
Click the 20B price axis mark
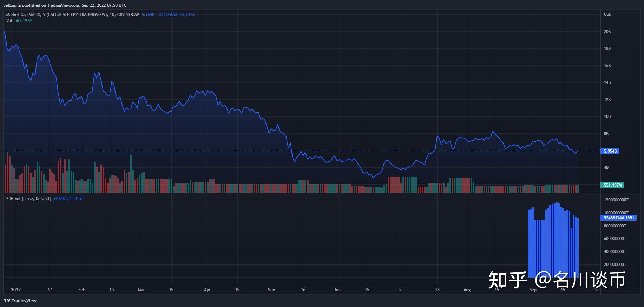click(x=607, y=32)
